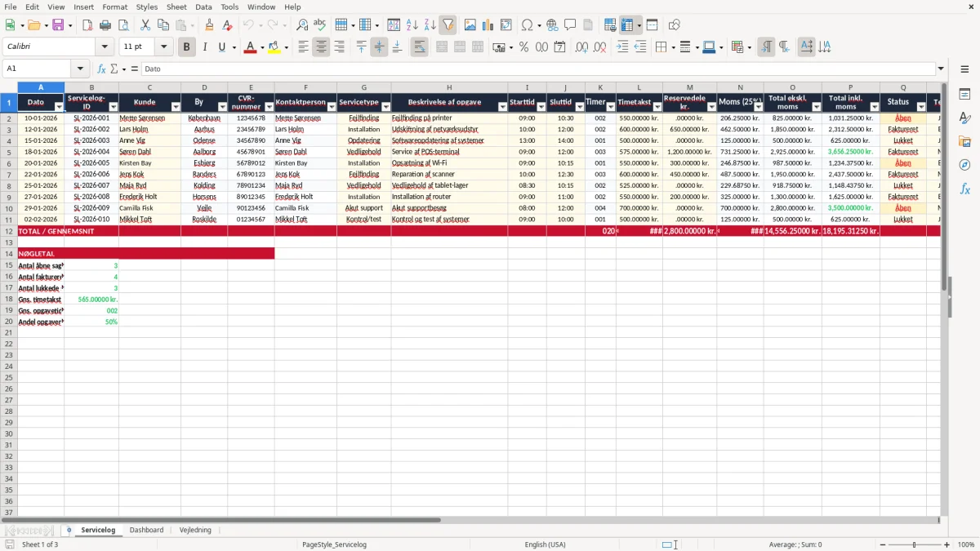Open Find and Replace
Screen dimensions: 980x551
[x=302, y=25]
